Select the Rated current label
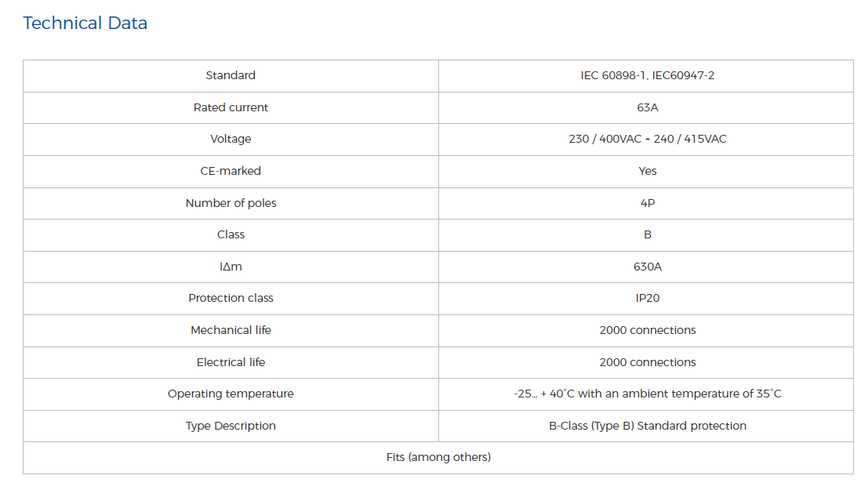The width and height of the screenshot is (868, 490). (x=231, y=107)
